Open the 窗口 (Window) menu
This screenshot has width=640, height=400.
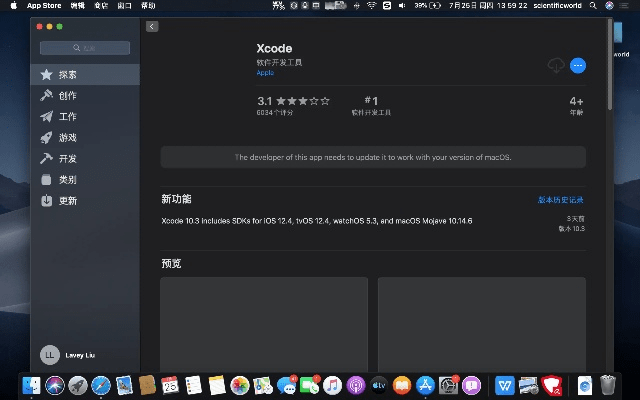point(124,6)
